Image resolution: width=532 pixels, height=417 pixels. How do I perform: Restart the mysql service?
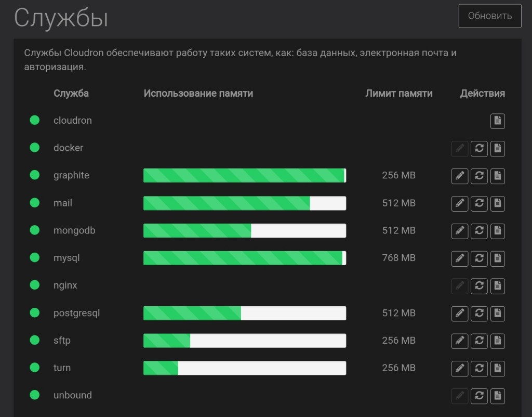[478, 259]
